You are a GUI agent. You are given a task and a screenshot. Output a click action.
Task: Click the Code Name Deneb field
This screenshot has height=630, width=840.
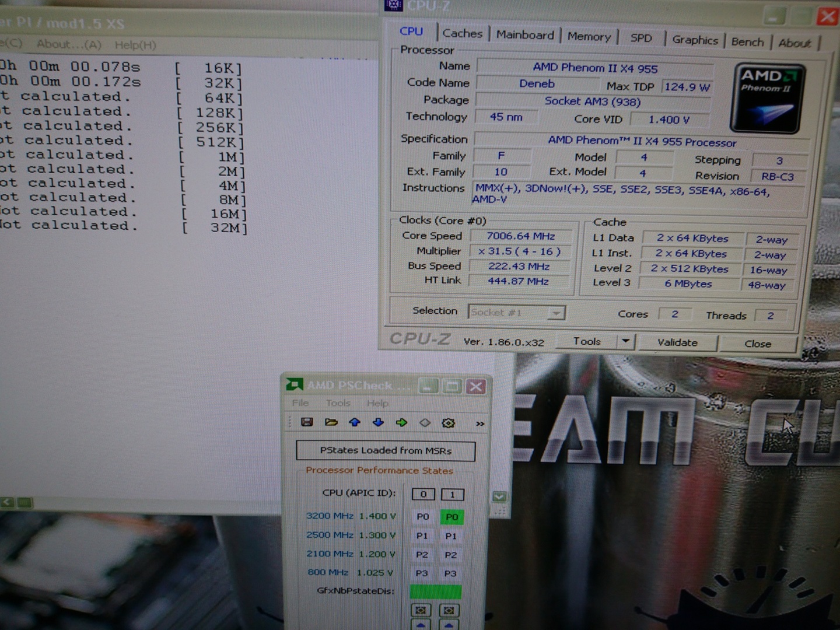(x=537, y=84)
